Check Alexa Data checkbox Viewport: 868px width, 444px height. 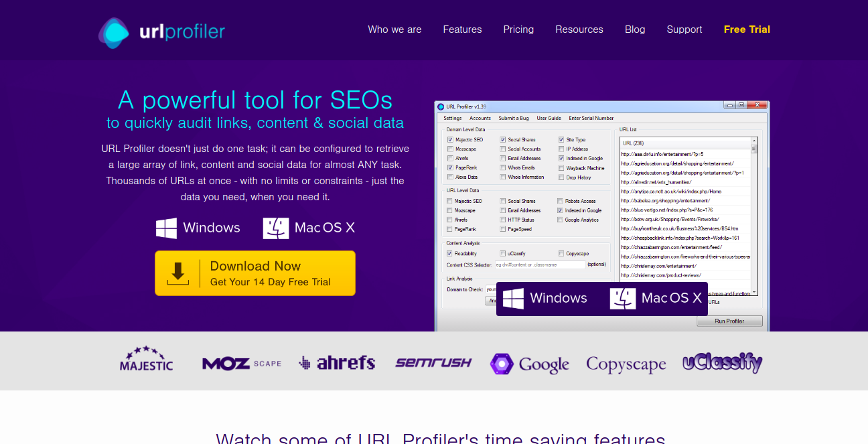coord(450,177)
